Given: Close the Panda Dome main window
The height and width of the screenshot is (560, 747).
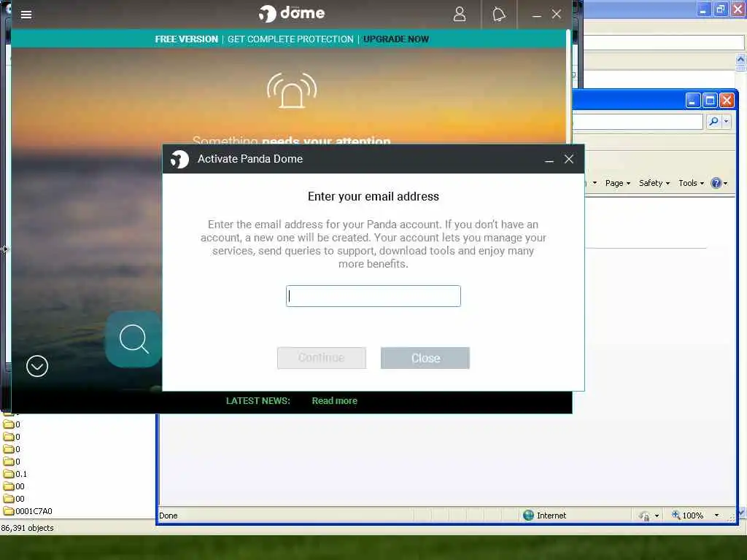Looking at the screenshot, I should click(557, 15).
